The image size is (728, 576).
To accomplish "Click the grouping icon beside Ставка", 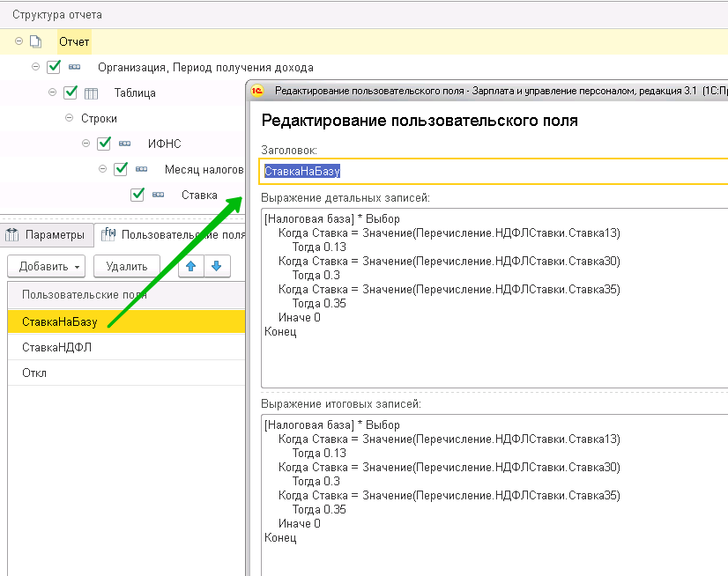I will [159, 195].
